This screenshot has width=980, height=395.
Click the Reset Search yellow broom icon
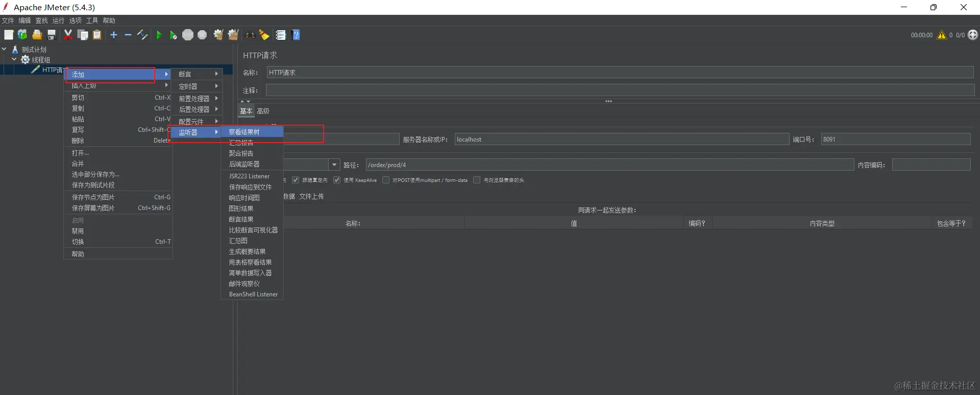(264, 35)
